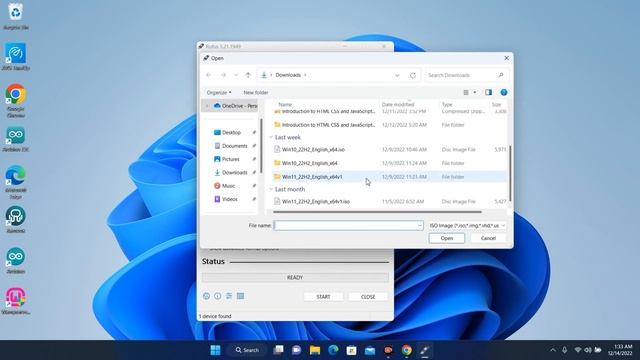The height and width of the screenshot is (360, 640).
Task: Collapse the Last week group
Action: (271, 137)
